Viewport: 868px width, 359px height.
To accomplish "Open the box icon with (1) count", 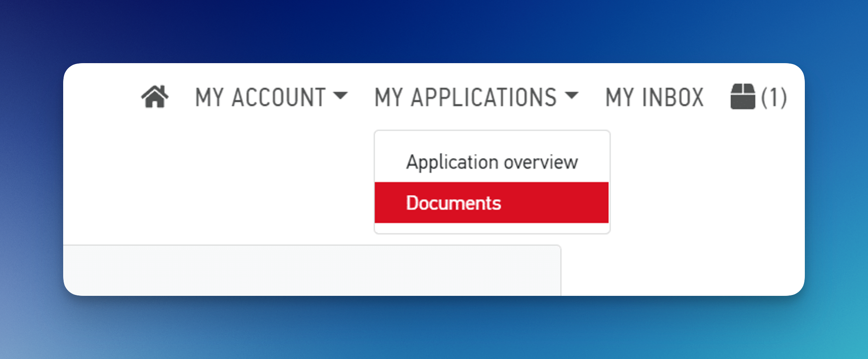I will pyautogui.click(x=759, y=97).
